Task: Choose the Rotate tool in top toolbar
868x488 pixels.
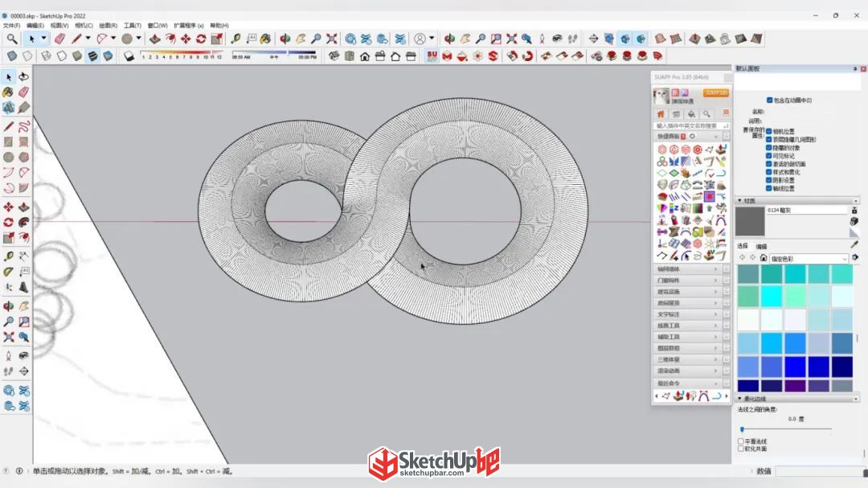Action: [x=201, y=39]
